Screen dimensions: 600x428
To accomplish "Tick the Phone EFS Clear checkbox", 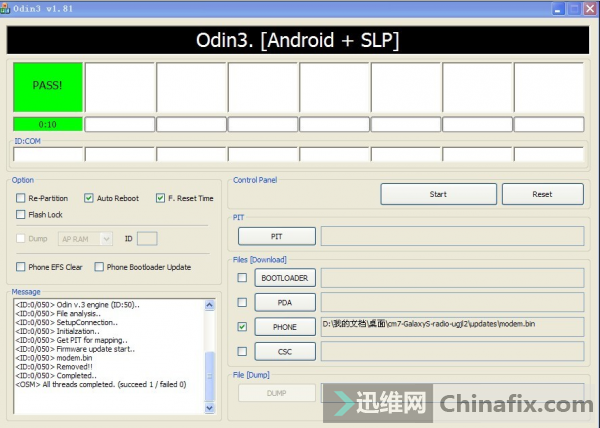I will (x=21, y=267).
